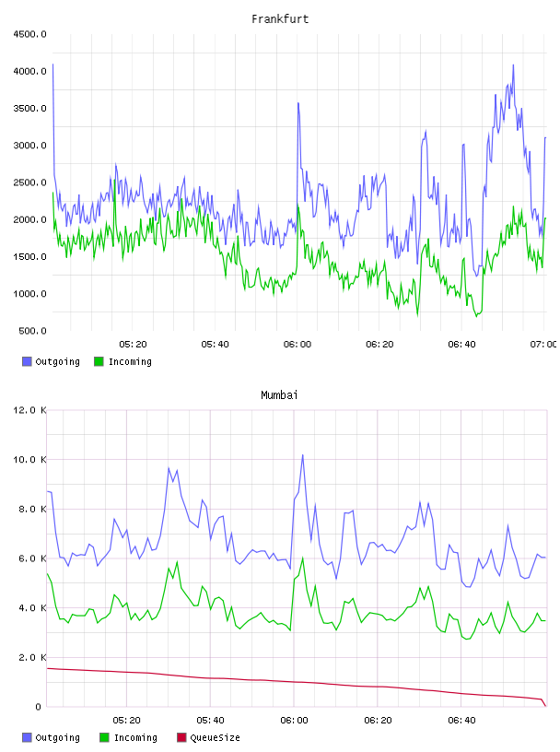Click the 10.0 K y-axis label on Mumbai
This screenshot has width=560, height=752.
(x=29, y=460)
